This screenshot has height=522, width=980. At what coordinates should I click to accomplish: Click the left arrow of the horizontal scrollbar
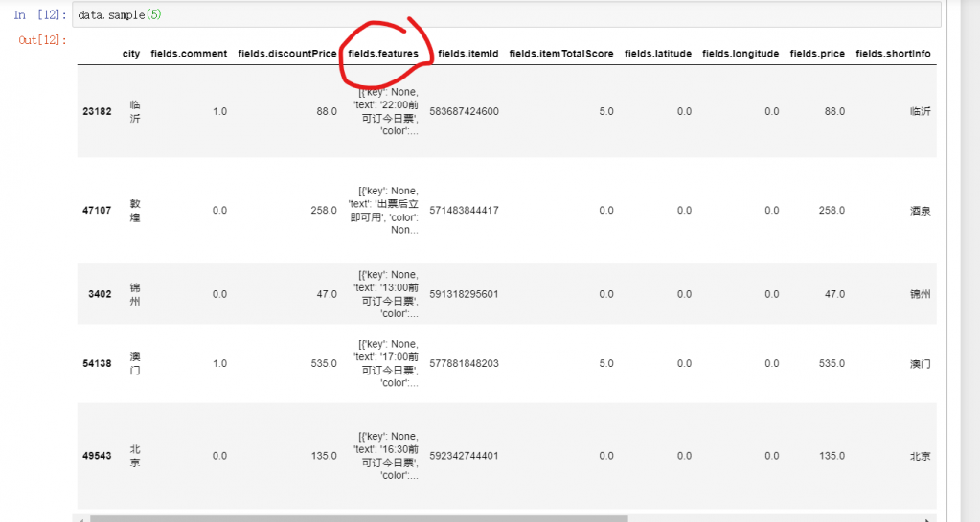click(x=81, y=518)
